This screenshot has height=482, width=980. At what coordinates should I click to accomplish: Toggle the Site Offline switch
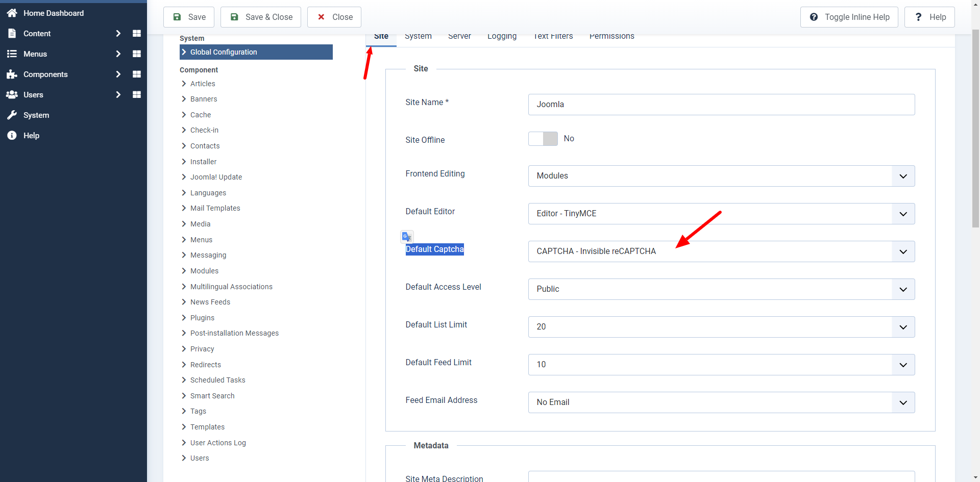click(543, 139)
